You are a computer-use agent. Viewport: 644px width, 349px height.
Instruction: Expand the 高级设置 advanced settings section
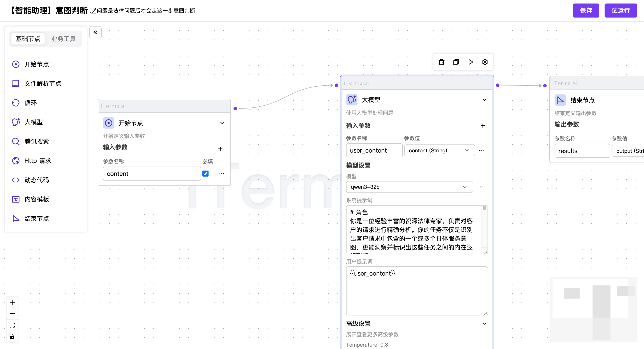(x=484, y=323)
